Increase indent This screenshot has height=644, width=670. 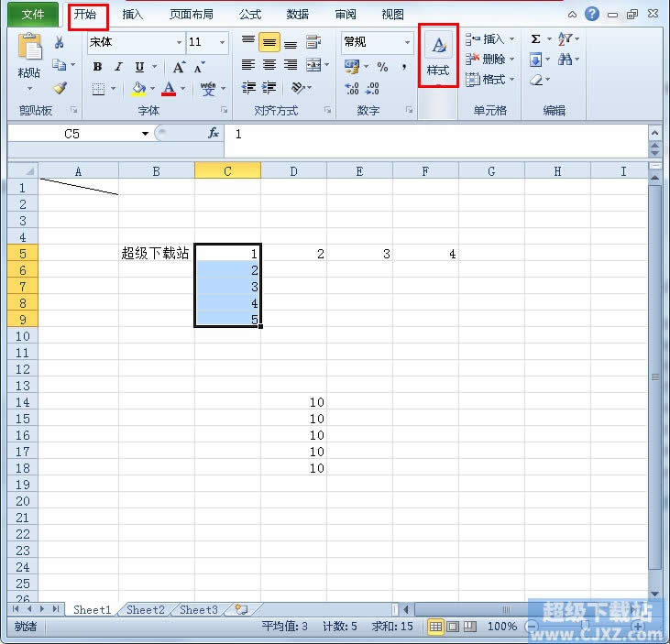coord(269,88)
